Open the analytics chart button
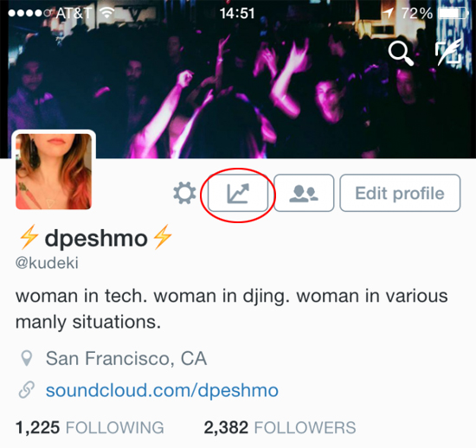This screenshot has height=448, width=476. point(238,193)
